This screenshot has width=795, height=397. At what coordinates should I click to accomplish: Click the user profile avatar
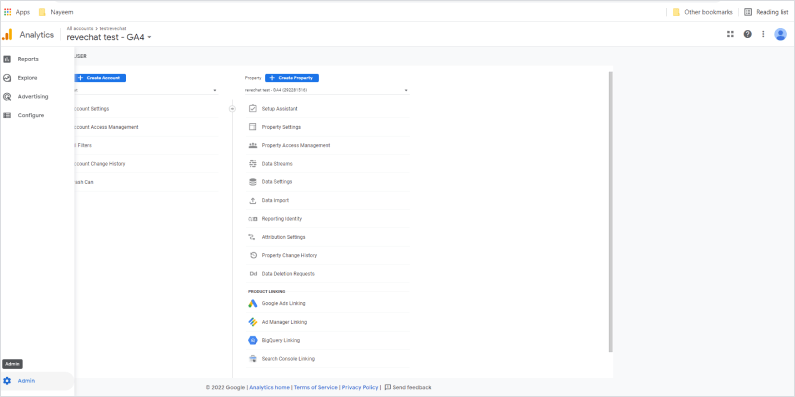pyautogui.click(x=780, y=34)
